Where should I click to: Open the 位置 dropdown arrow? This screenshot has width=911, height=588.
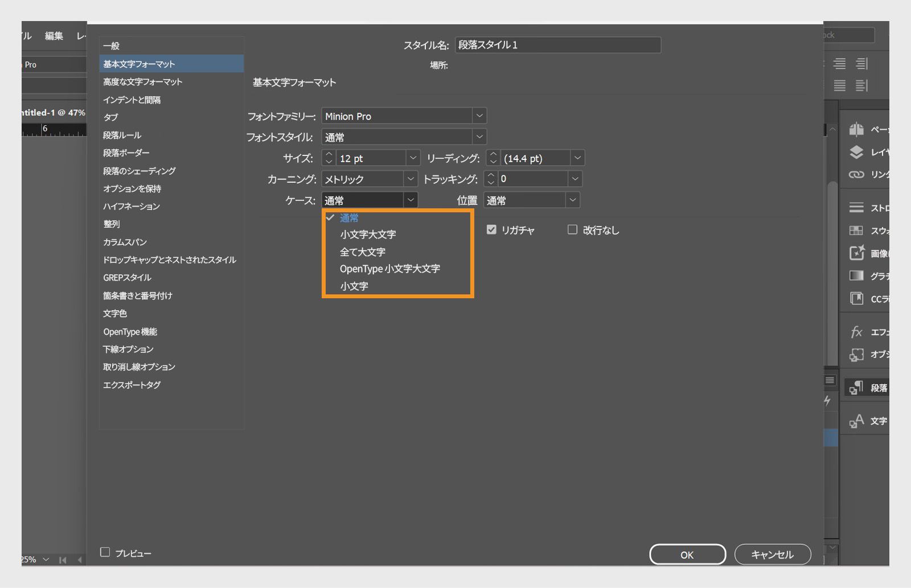click(x=573, y=200)
